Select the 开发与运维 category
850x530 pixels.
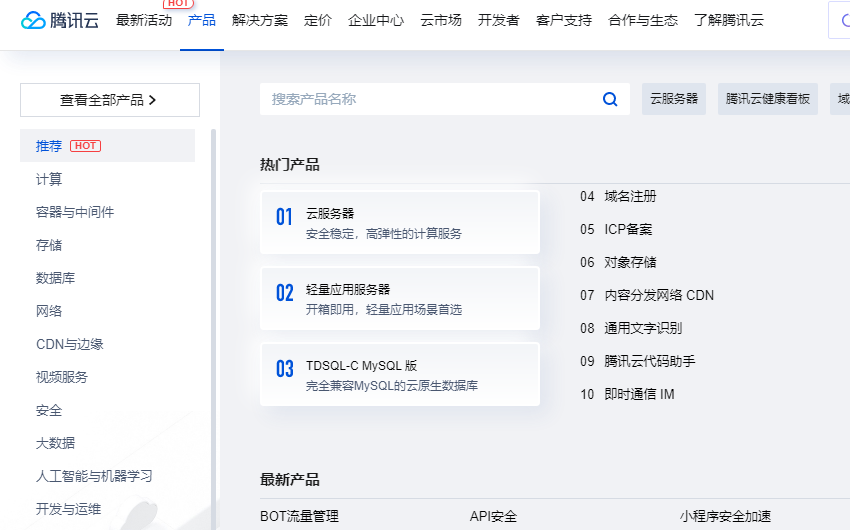tap(68, 509)
